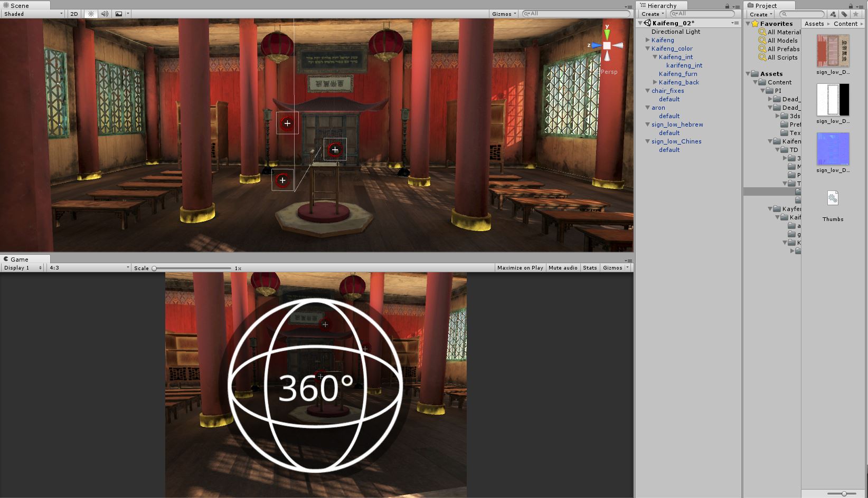Toggle the Hierarchy panel lock
The image size is (868, 498).
tap(727, 6)
